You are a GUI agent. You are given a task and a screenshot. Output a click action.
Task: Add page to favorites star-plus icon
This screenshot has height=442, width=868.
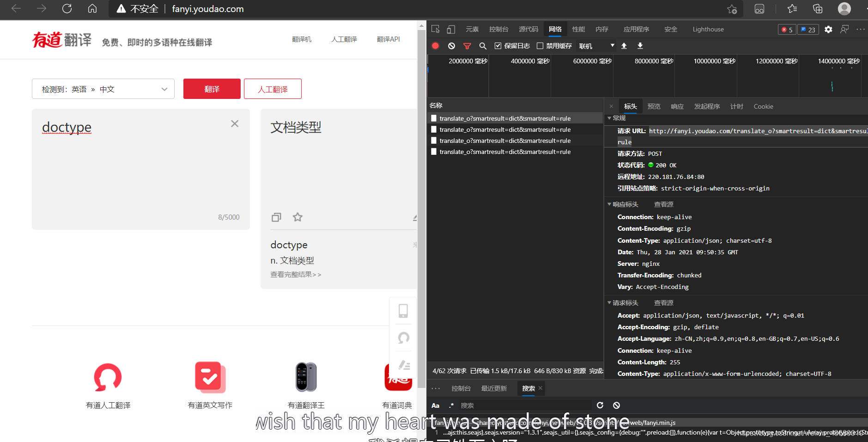(x=732, y=9)
